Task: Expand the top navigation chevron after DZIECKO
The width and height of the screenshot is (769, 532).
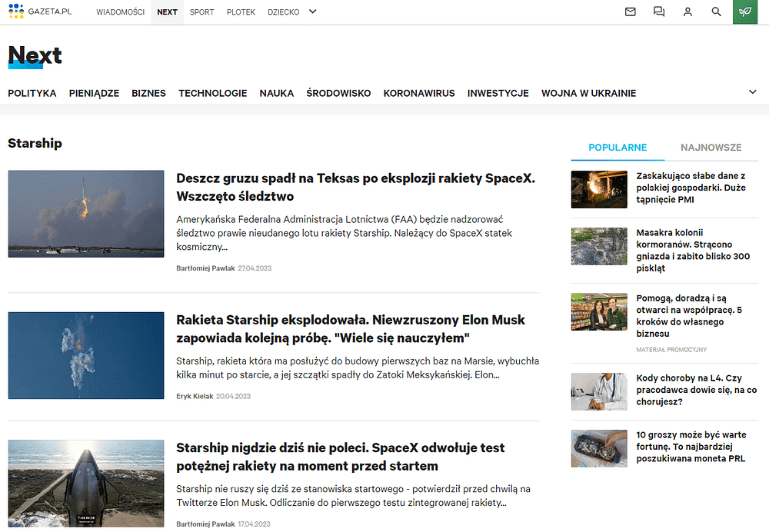Action: pyautogui.click(x=312, y=12)
